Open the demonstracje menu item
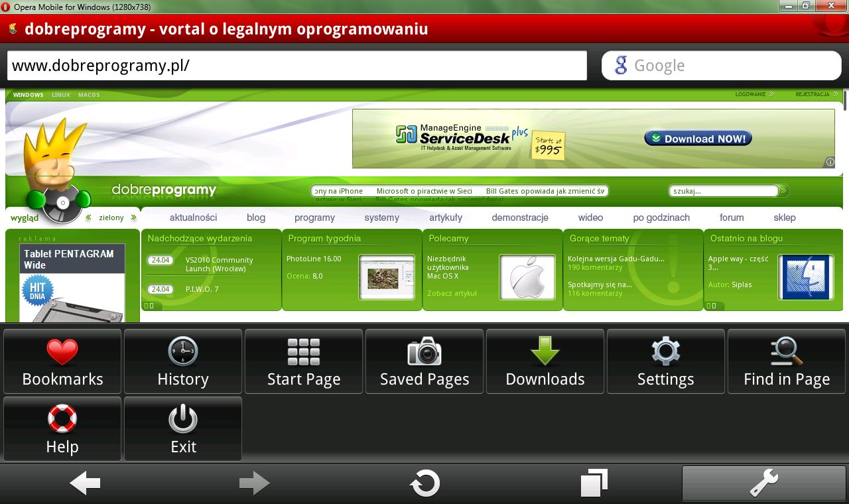849x504 pixels. click(520, 218)
